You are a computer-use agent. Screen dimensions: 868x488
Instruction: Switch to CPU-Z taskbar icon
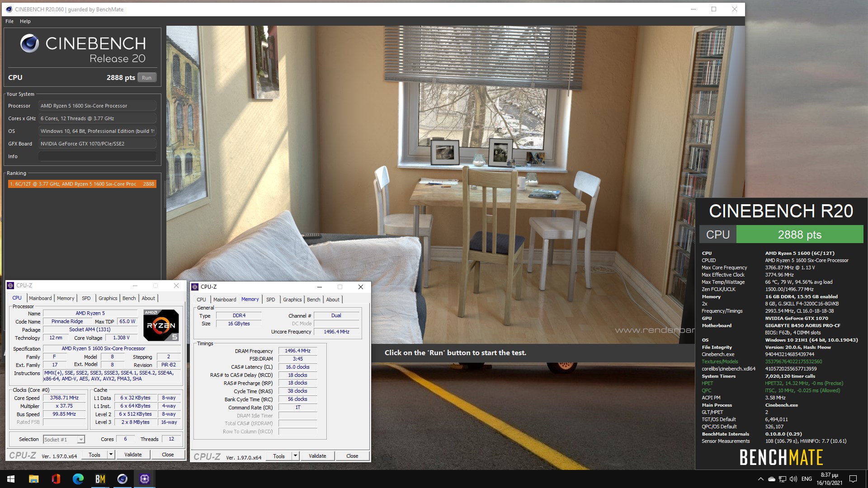coord(144,479)
